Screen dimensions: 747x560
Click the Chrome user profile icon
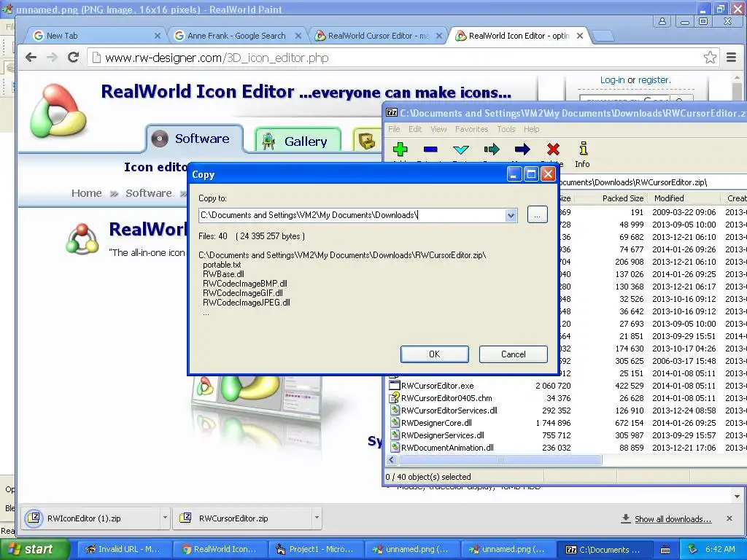tap(662, 21)
